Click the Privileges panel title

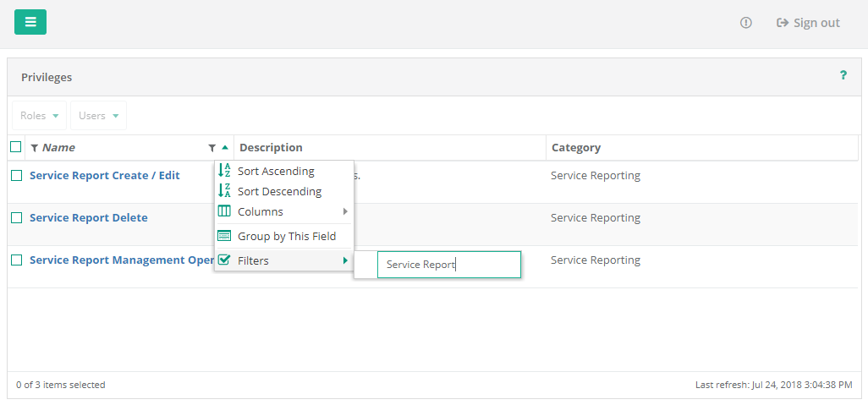[x=47, y=78]
